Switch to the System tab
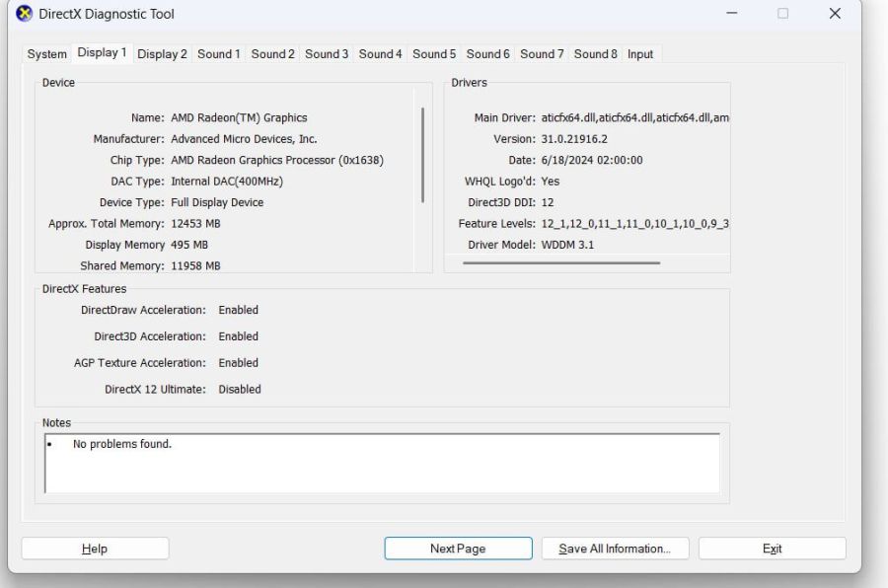This screenshot has width=888, height=588. (x=47, y=54)
